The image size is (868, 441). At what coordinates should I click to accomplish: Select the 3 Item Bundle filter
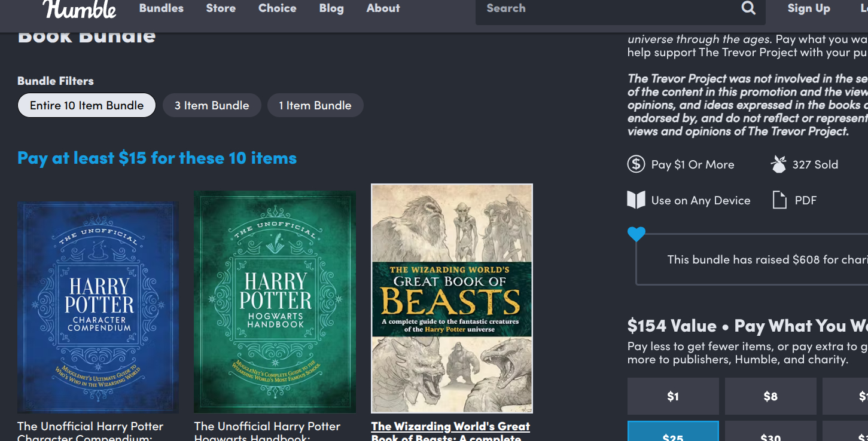(x=212, y=105)
